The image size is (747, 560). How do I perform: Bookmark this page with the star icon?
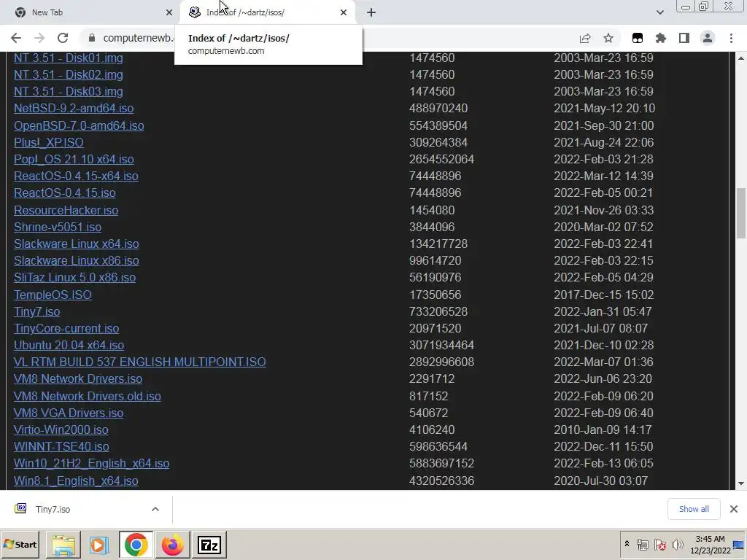point(608,38)
